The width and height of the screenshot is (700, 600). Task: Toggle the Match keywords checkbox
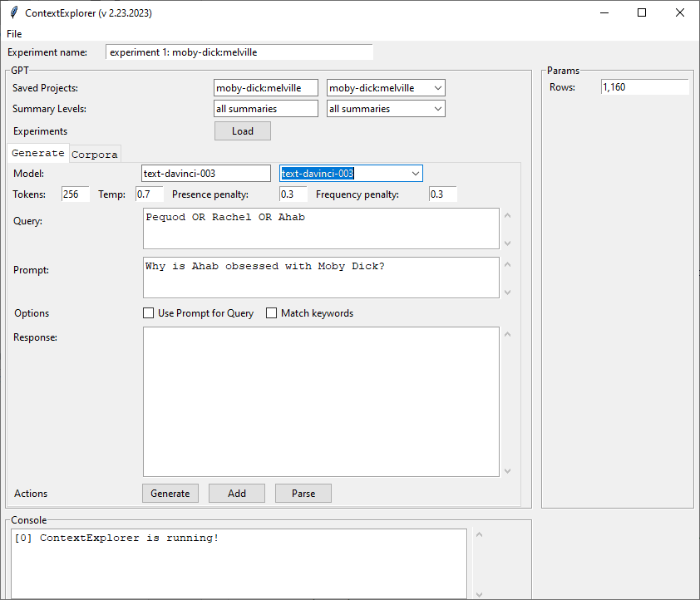272,313
